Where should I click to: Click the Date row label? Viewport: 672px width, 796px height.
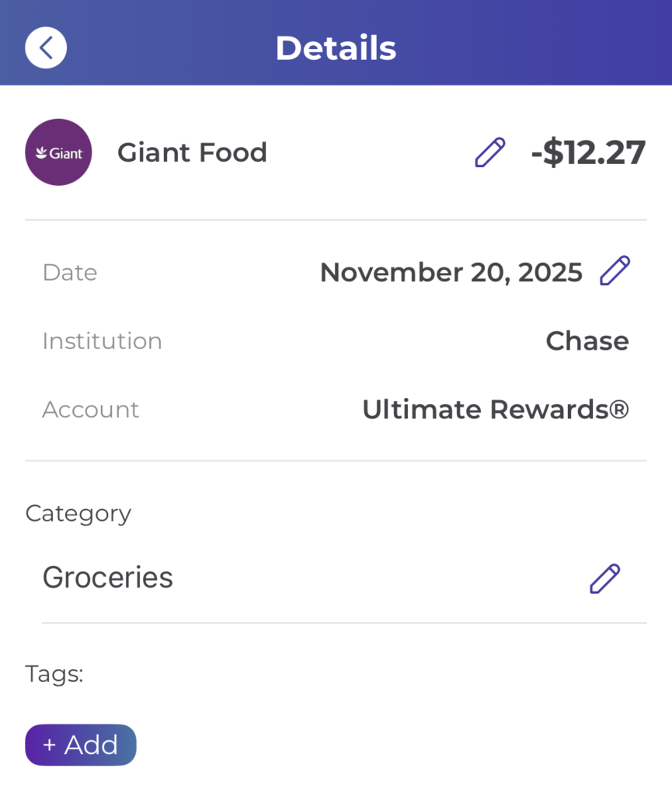coord(70,272)
